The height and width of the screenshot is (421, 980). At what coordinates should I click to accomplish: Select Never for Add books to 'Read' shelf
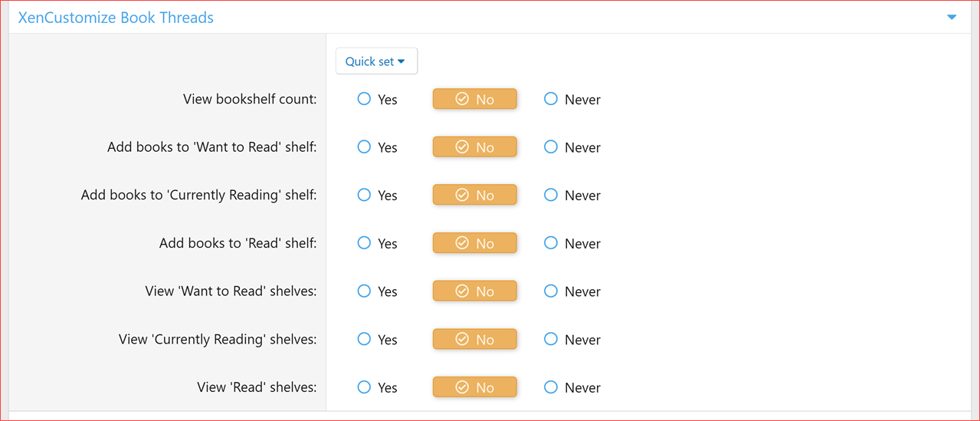(x=551, y=243)
